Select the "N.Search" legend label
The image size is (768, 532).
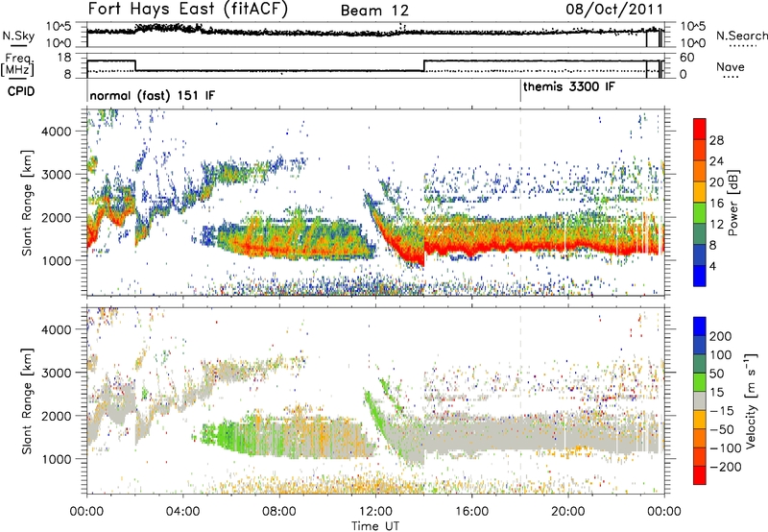click(x=742, y=36)
